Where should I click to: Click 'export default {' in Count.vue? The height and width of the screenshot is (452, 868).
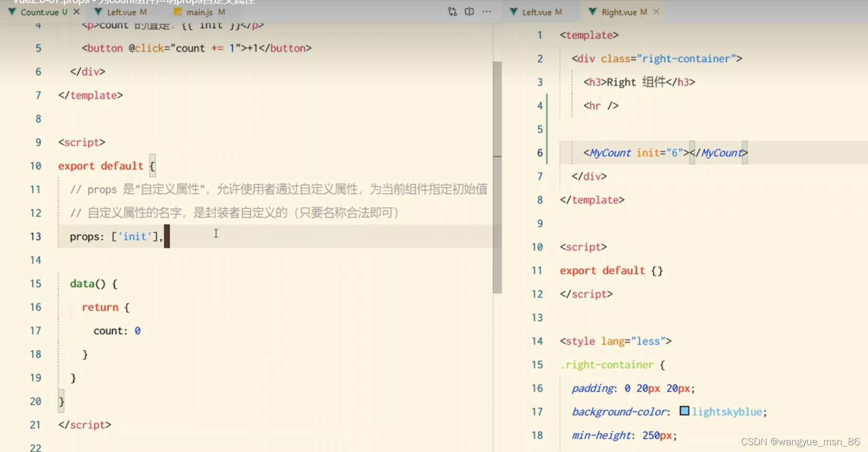[107, 166]
